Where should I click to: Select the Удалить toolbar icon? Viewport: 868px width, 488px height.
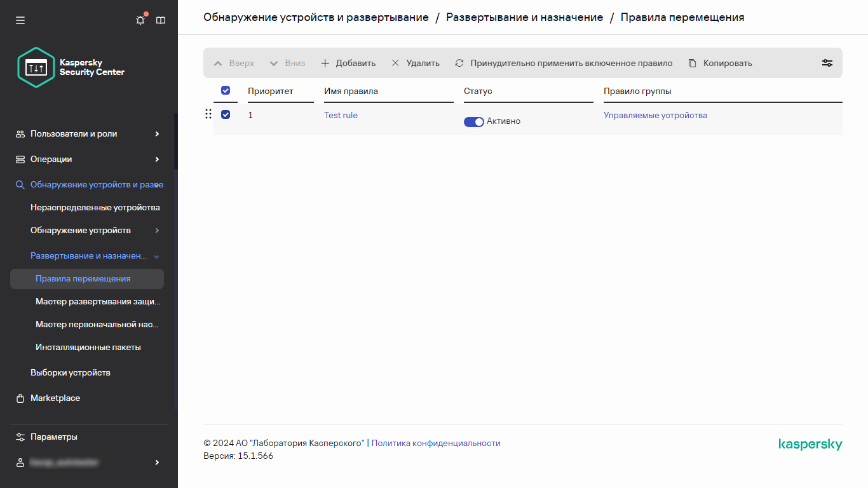[x=396, y=63]
